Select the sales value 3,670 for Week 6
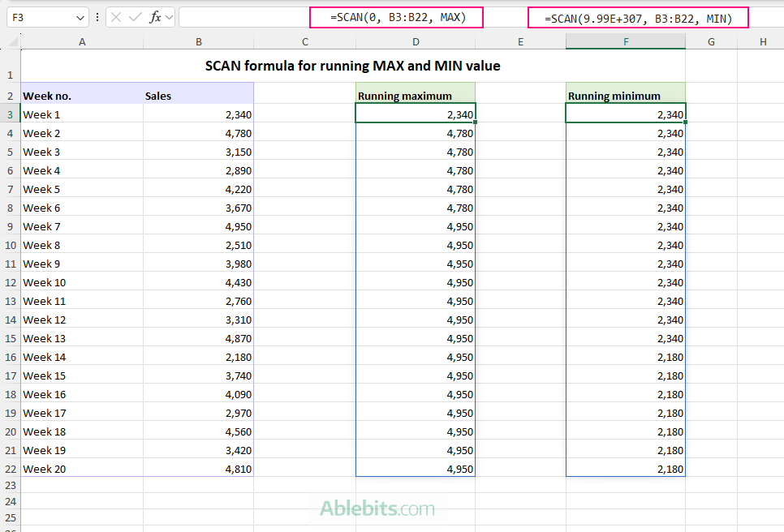Viewport: 784px width, 532px height. [199, 208]
